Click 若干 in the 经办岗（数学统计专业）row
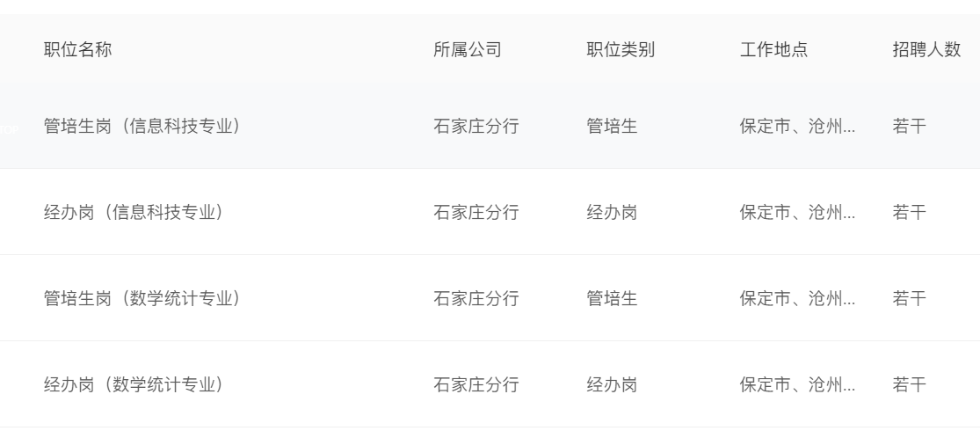The image size is (980, 438). click(x=910, y=385)
